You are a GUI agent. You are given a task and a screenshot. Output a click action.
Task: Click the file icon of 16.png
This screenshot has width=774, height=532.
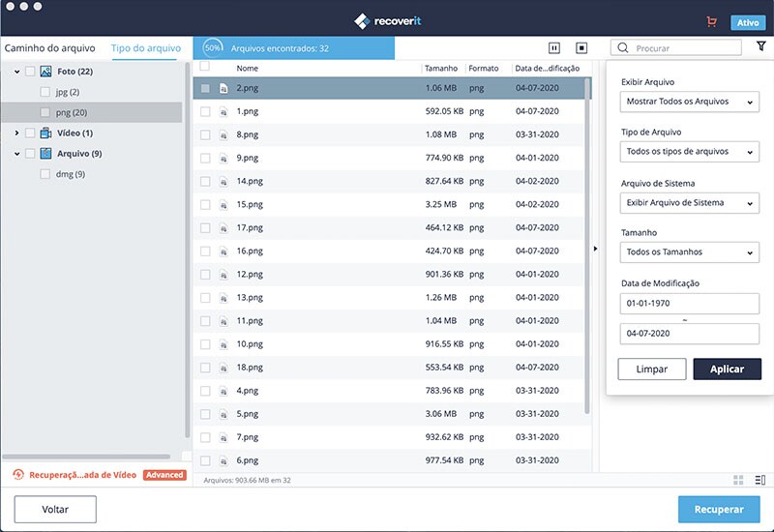[x=223, y=251]
